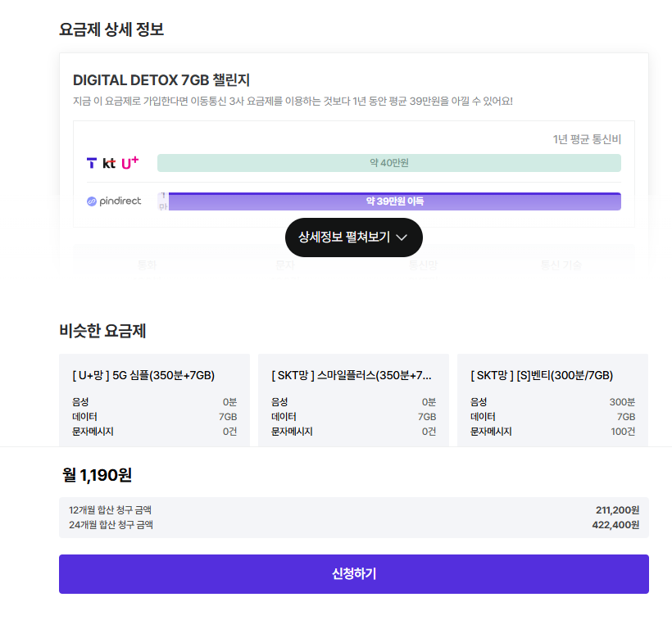Image resolution: width=672 pixels, height=620 pixels.
Task: Click the kt carrier logo
Action: [x=109, y=163]
